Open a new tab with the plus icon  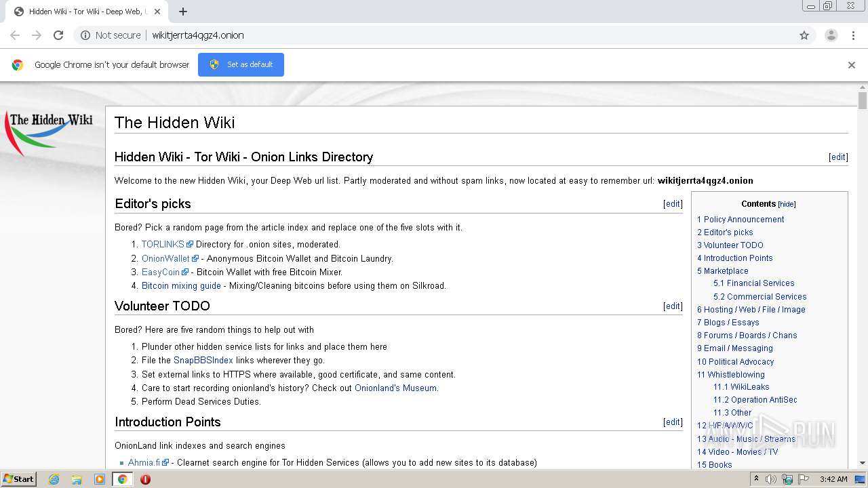pyautogui.click(x=183, y=12)
